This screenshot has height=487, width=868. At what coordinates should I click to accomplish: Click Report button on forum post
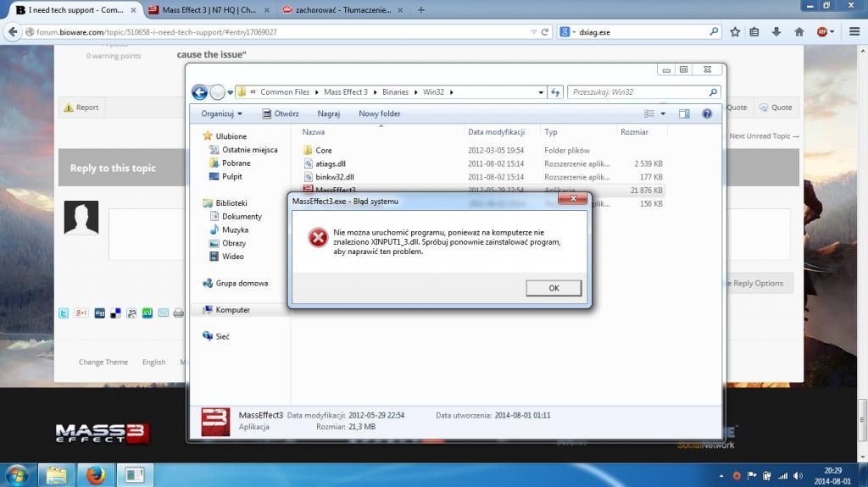[81, 108]
